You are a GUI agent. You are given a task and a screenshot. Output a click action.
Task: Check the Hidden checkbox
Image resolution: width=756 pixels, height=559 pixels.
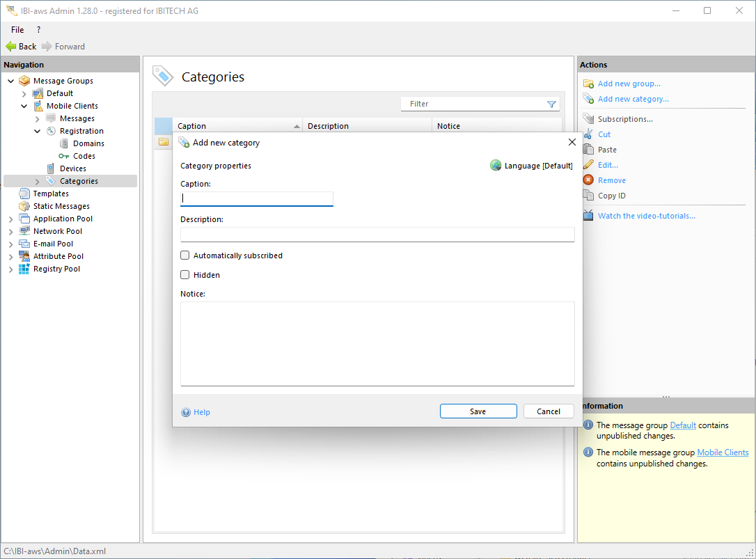pyautogui.click(x=185, y=275)
